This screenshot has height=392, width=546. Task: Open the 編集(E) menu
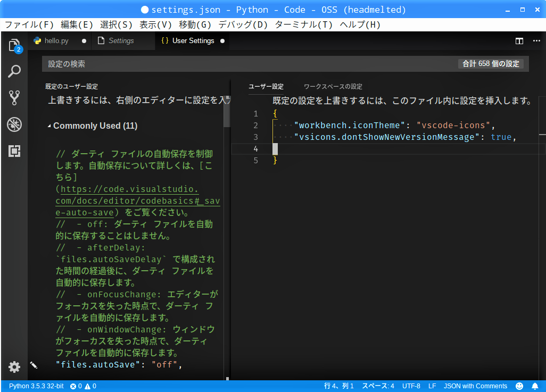coord(77,24)
